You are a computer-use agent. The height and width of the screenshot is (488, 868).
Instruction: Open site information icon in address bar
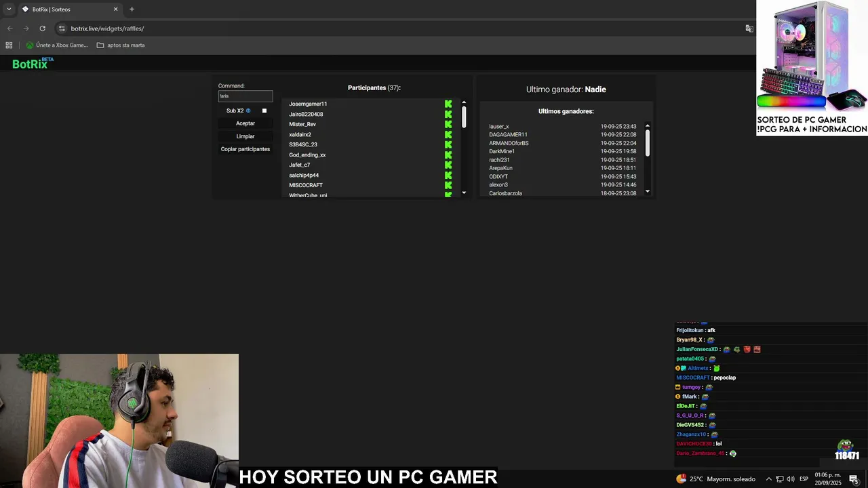pos(62,28)
